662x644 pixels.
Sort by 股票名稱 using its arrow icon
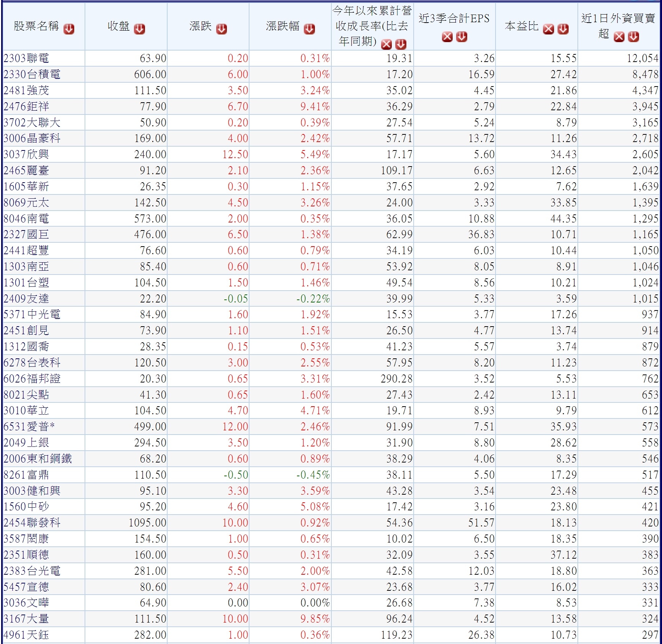69,29
